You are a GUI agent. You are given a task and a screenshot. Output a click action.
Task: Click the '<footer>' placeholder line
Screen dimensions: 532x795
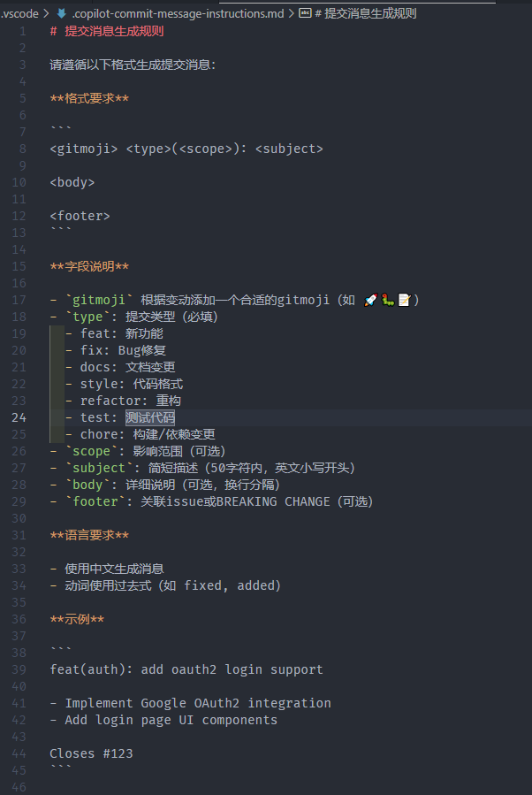[80, 216]
